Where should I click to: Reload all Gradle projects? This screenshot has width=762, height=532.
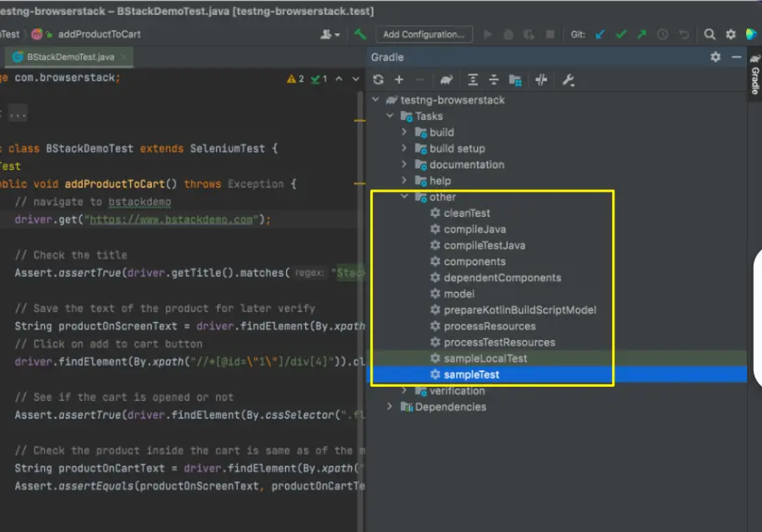(378, 79)
